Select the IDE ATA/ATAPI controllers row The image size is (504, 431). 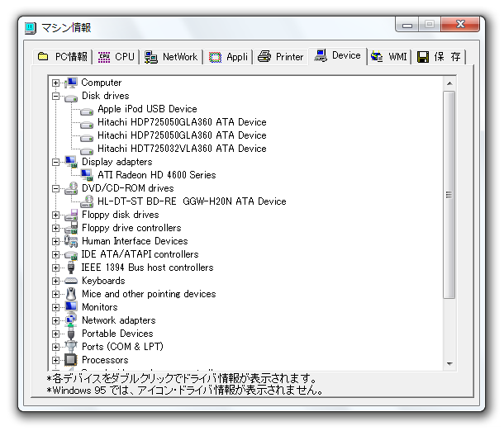point(140,254)
